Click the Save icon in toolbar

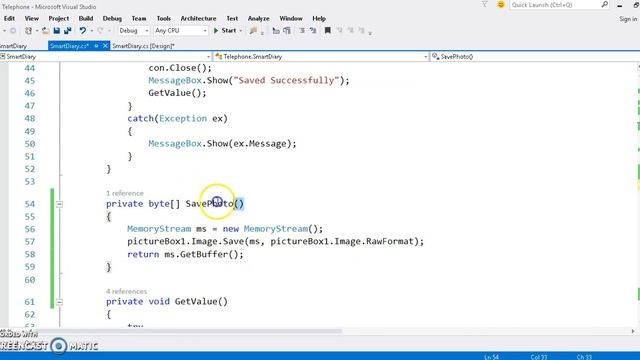[x=57, y=31]
